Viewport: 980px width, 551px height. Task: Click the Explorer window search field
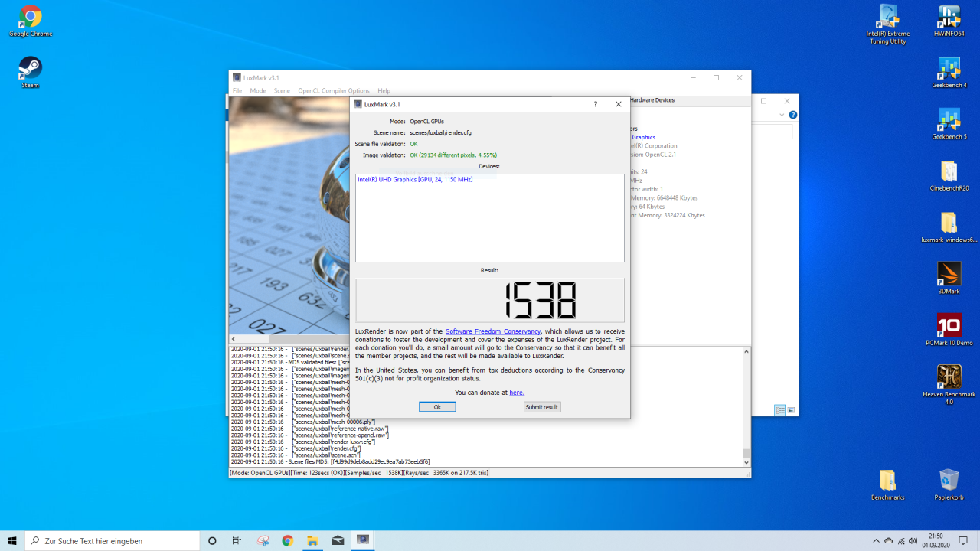click(772, 132)
